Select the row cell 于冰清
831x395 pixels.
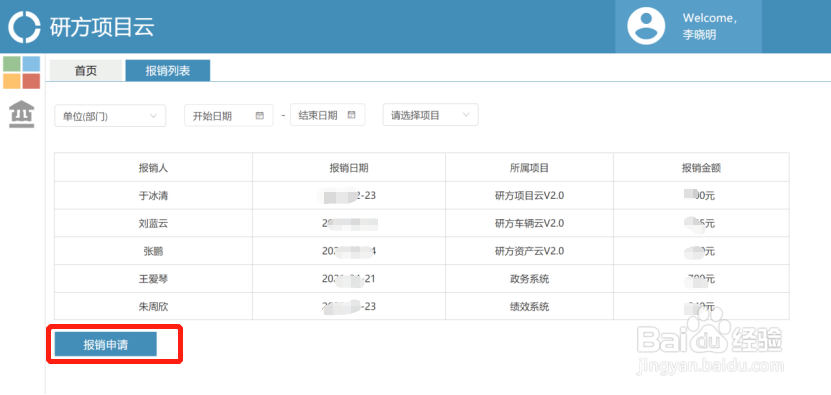(x=153, y=196)
